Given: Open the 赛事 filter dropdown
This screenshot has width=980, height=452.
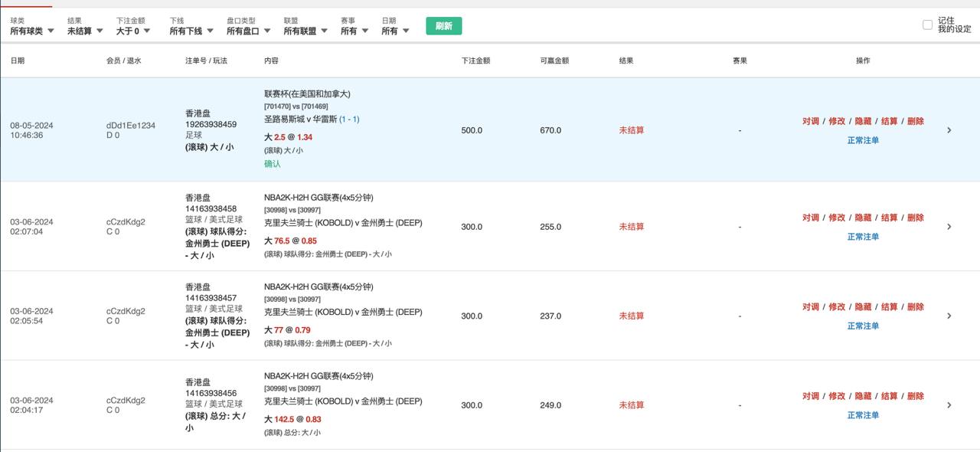Looking at the screenshot, I should click(354, 31).
